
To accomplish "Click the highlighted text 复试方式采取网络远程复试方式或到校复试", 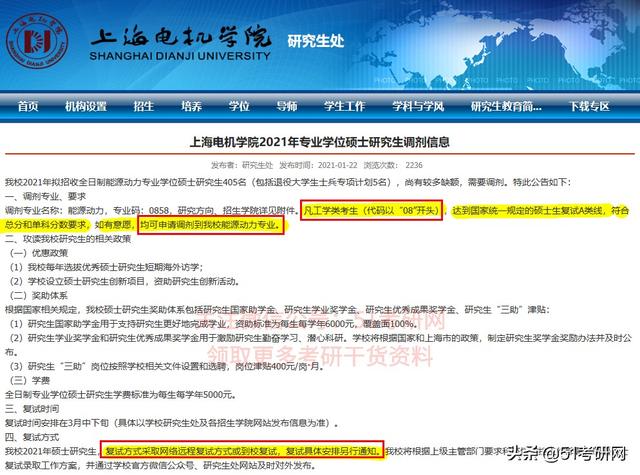I will click(x=192, y=451).
